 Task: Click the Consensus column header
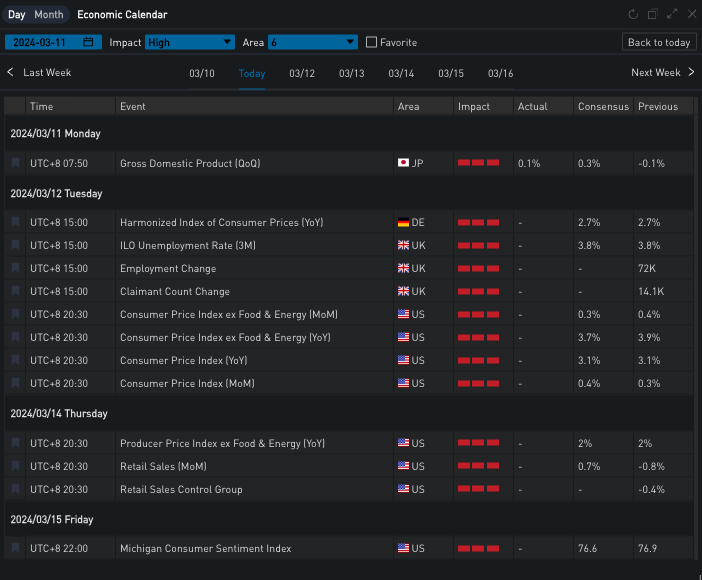(603, 106)
